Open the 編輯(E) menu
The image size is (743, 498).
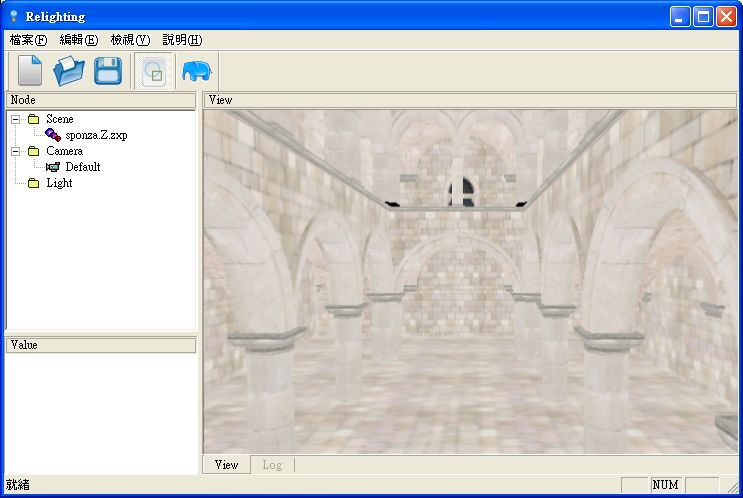(79, 40)
